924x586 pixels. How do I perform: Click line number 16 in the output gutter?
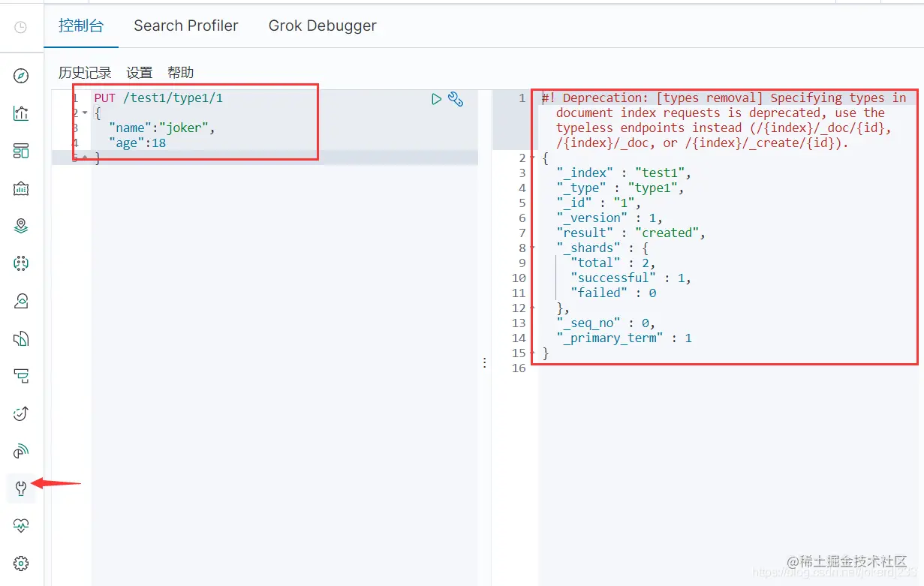pyautogui.click(x=519, y=368)
